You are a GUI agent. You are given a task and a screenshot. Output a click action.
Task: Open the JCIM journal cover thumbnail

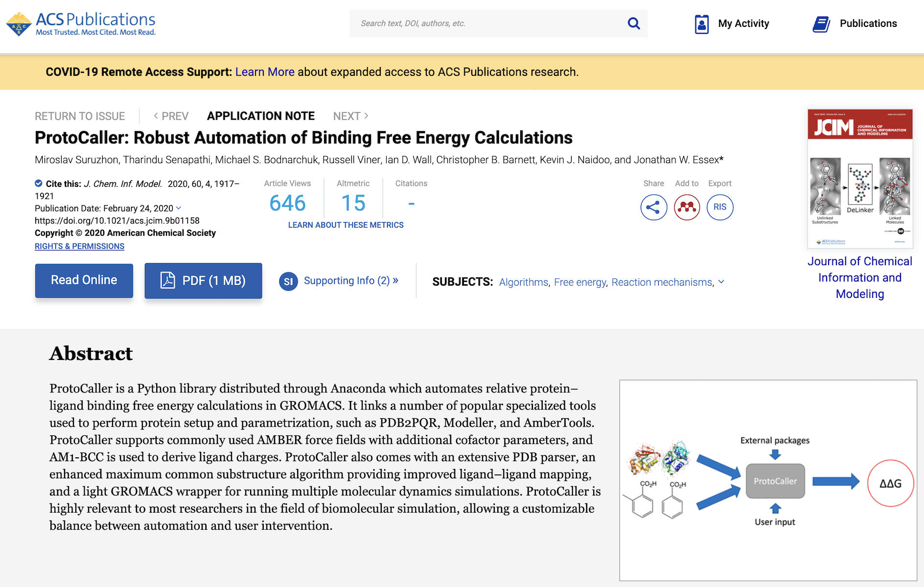click(860, 179)
